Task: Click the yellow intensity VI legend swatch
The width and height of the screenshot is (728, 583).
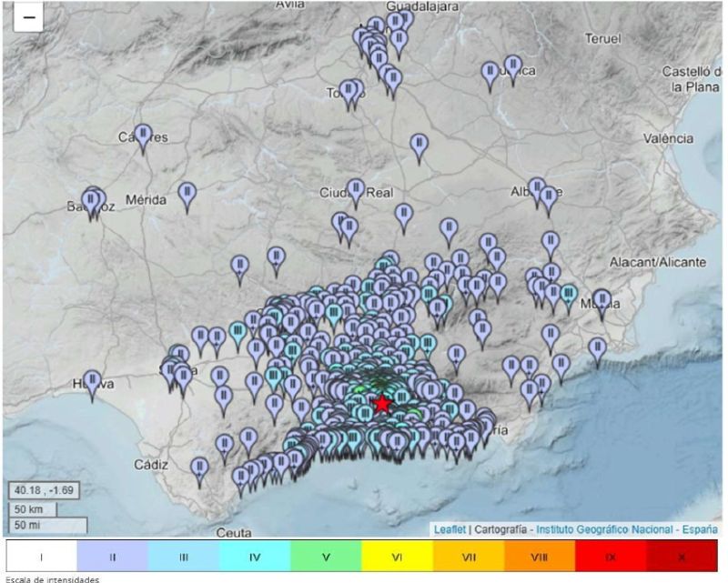Action: tap(397, 557)
